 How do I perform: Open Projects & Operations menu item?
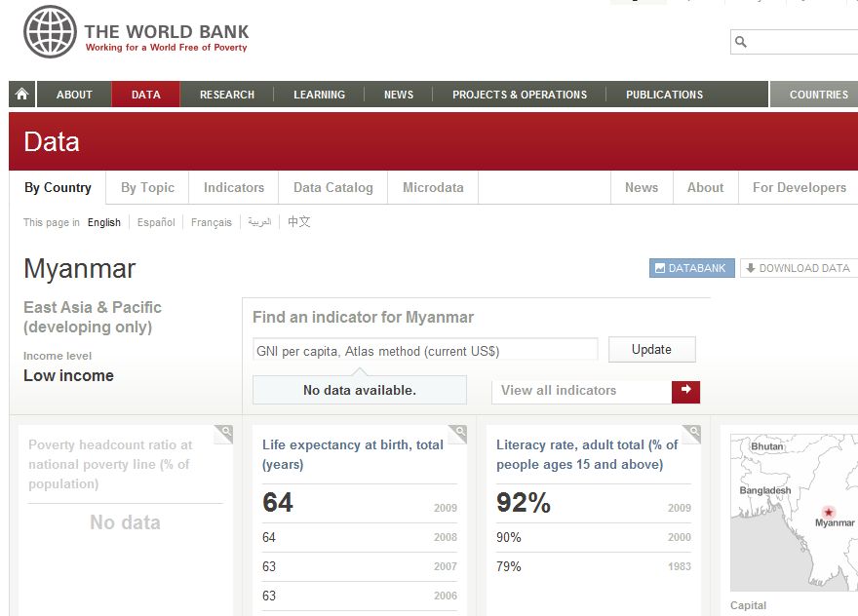(519, 95)
